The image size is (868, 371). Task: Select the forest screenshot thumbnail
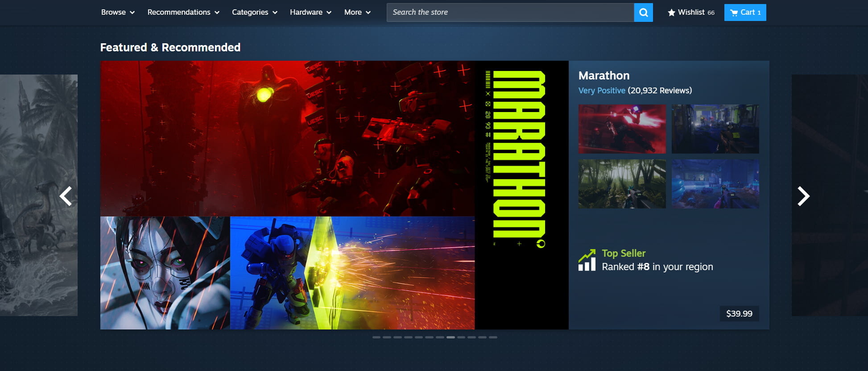pos(622,184)
